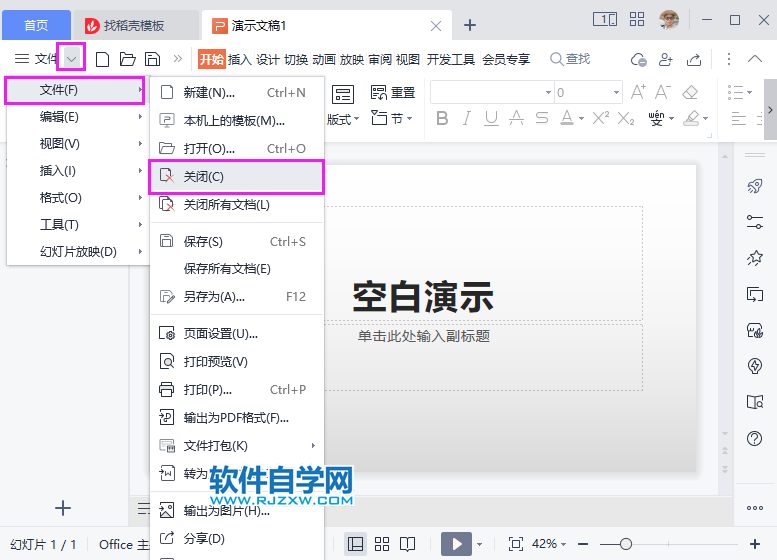Screen dimensions: 777x560
Task: Click the collaboration add-user icon
Action: [x=666, y=59]
